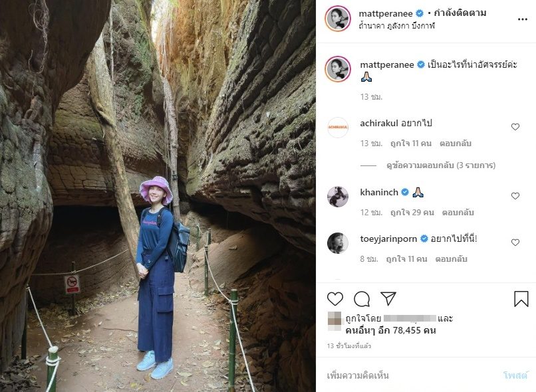Reply to achirakul's comment
The image size is (536, 392).
point(456,144)
